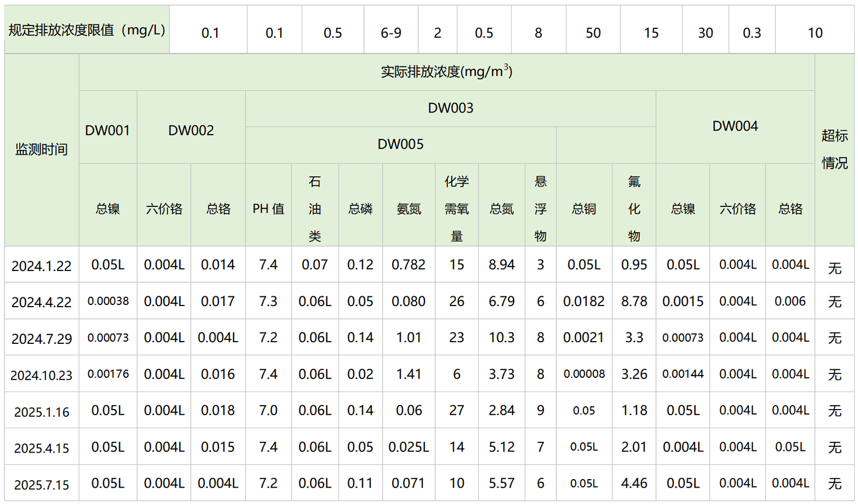The width and height of the screenshot is (858, 504).
Task: Click the 实际排放浓度 title cell
Action: point(447,72)
